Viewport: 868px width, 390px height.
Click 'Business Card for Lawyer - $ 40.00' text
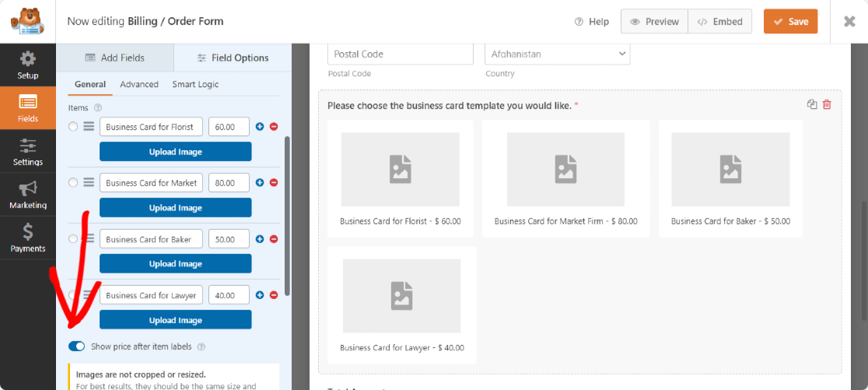(402, 348)
